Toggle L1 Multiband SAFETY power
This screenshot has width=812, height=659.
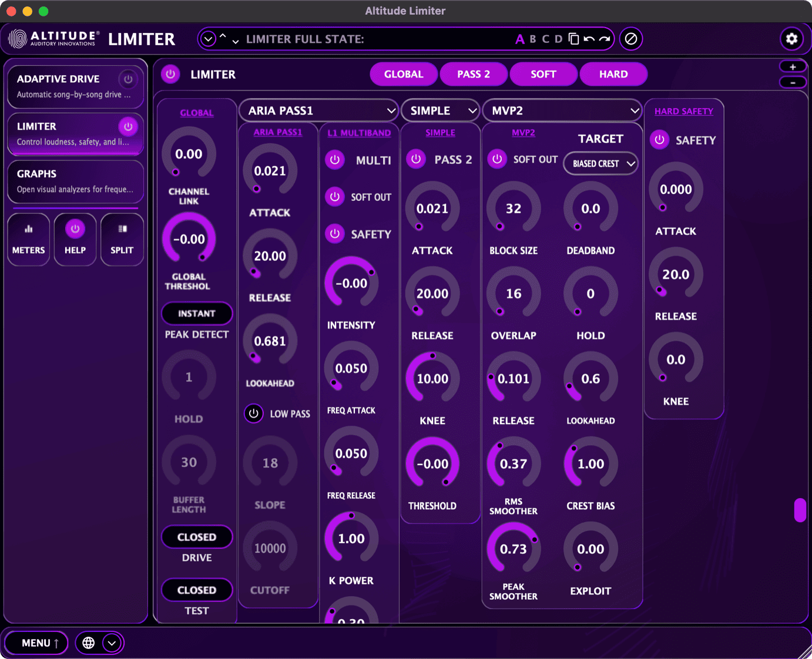point(335,234)
